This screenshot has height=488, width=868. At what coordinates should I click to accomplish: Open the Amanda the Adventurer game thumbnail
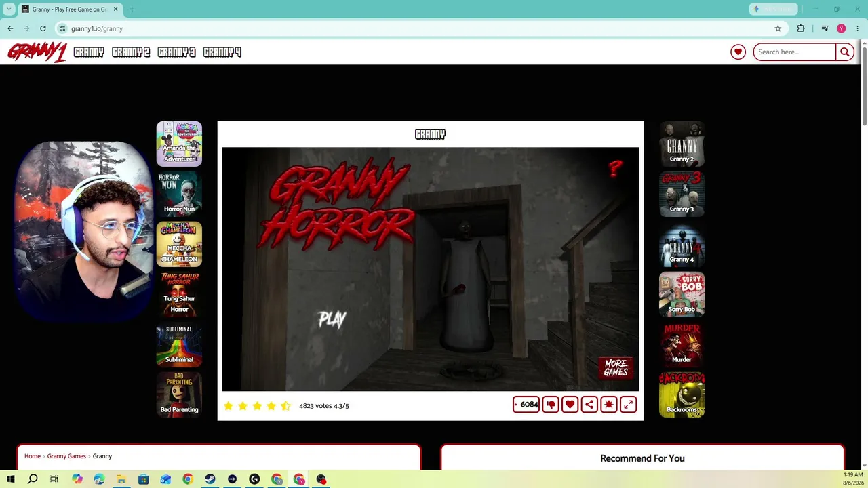(x=179, y=144)
